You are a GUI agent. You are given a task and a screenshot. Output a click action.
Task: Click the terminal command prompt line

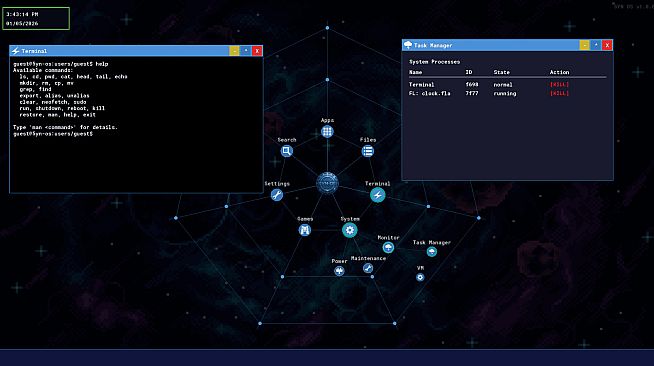coord(53,134)
